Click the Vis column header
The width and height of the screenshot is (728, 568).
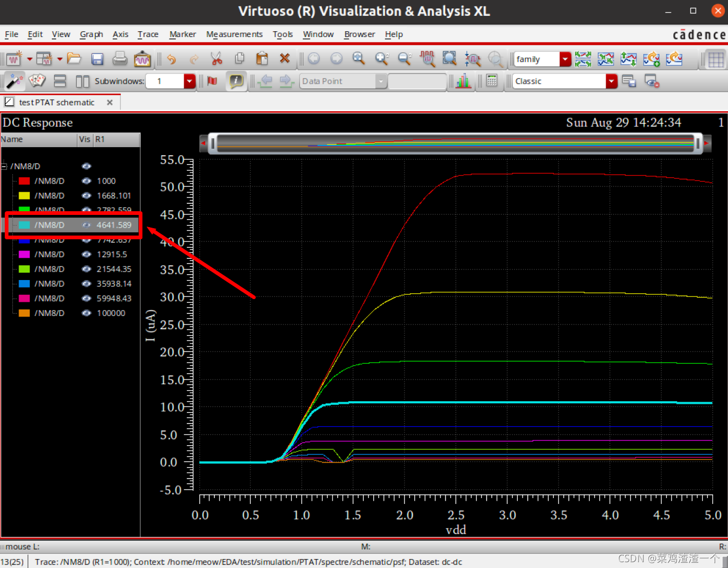(85, 139)
